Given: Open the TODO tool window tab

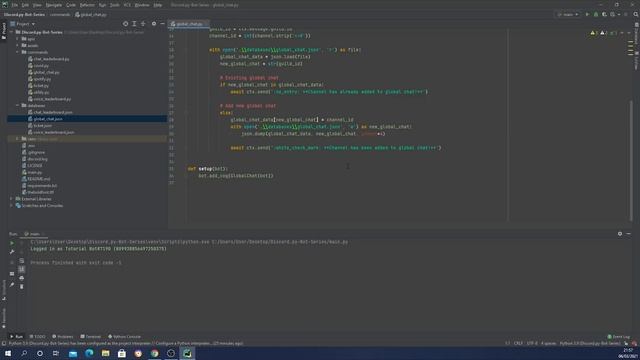Looking at the screenshot, I should tap(38, 337).
